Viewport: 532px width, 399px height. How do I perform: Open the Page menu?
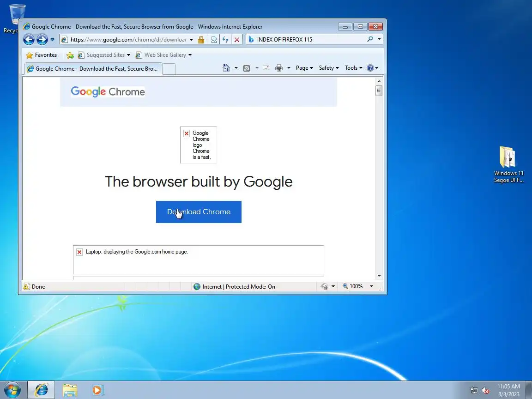pyautogui.click(x=304, y=68)
